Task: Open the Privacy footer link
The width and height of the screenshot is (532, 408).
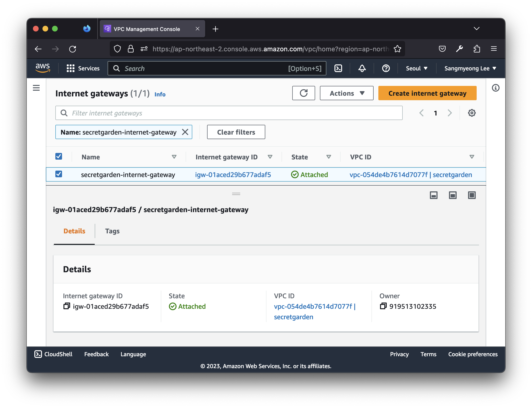Action: [399, 354]
